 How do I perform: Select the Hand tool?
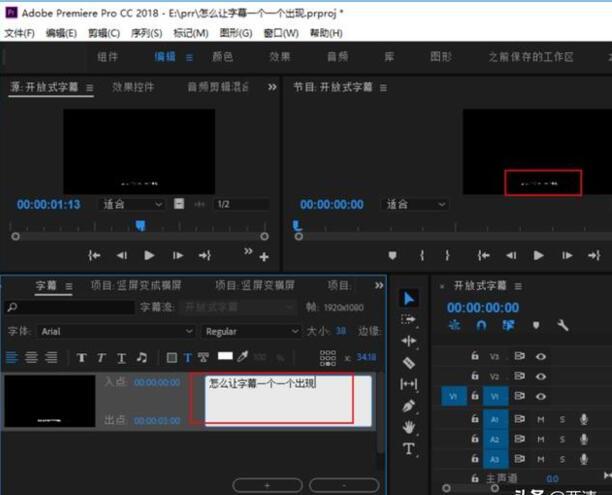(409, 427)
